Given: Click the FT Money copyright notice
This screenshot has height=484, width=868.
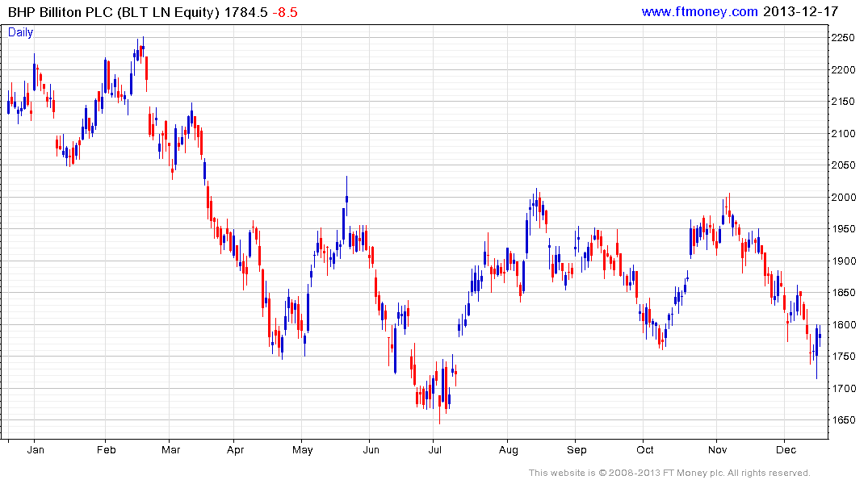Looking at the screenshot, I should 669,473.
